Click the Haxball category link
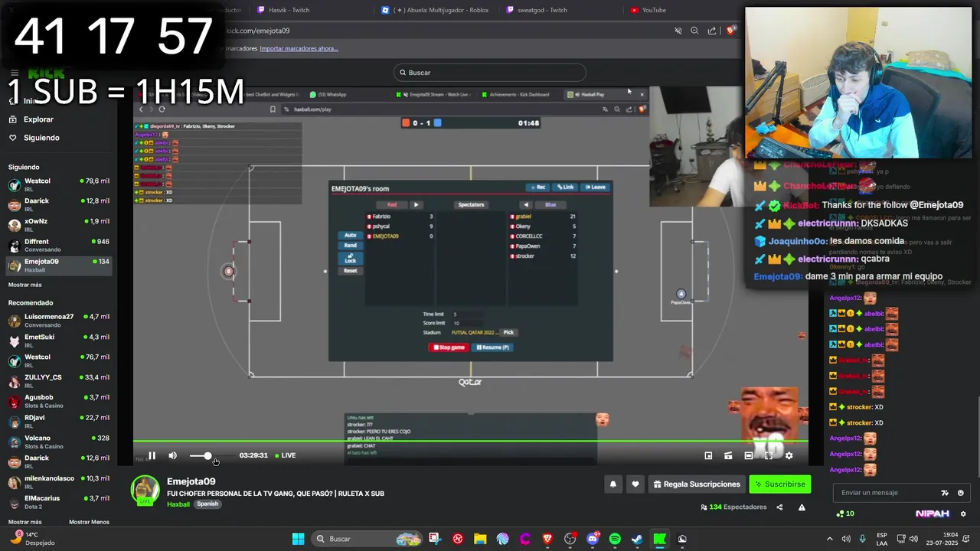980x551 pixels. coord(178,504)
